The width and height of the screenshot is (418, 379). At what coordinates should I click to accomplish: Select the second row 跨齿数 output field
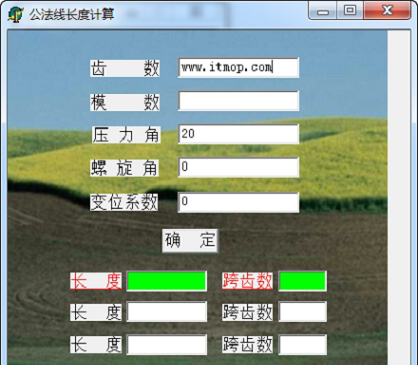[x=303, y=312]
